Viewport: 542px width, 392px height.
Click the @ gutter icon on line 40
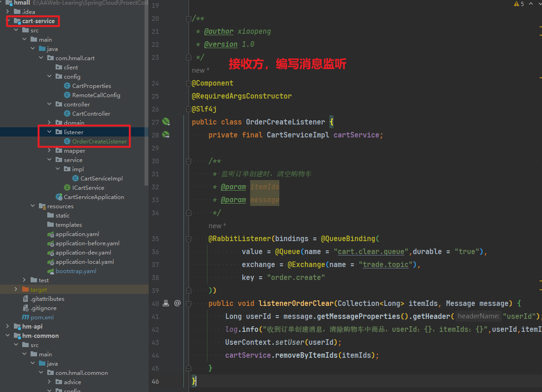click(177, 303)
